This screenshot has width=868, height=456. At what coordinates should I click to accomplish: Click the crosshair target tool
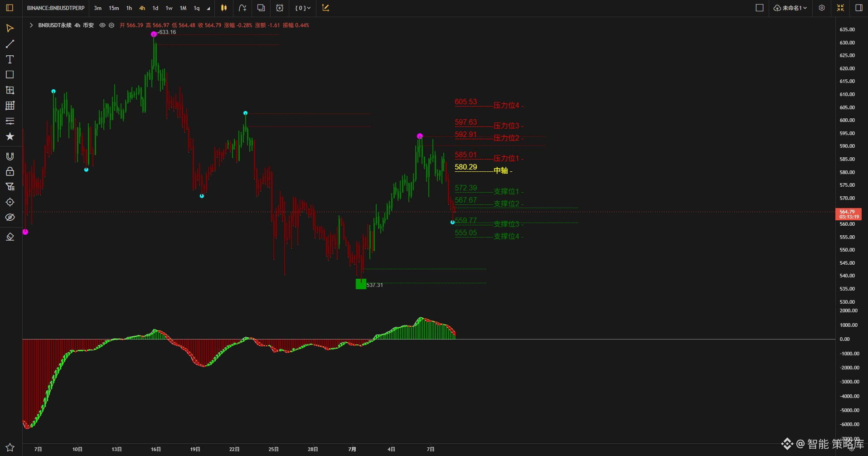(10, 202)
